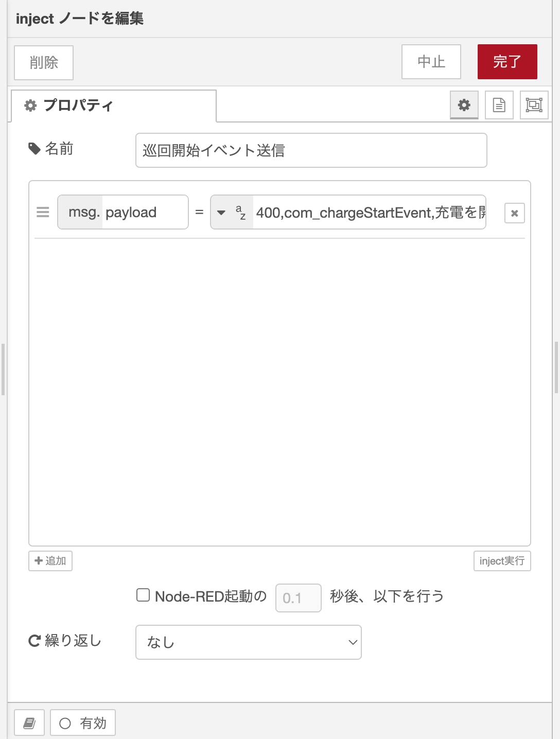Viewport: 560px width, 739px height.
Task: Open the node help book icon
Action: (x=29, y=723)
